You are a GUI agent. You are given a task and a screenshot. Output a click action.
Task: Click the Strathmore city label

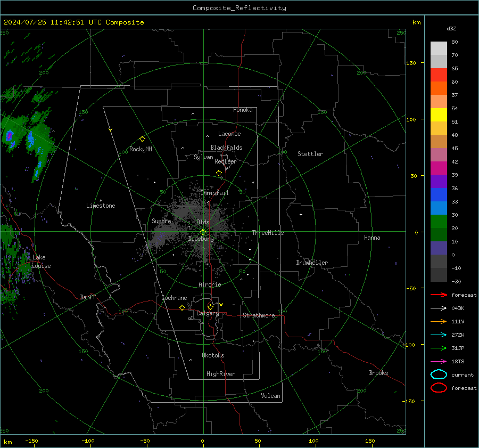click(259, 315)
